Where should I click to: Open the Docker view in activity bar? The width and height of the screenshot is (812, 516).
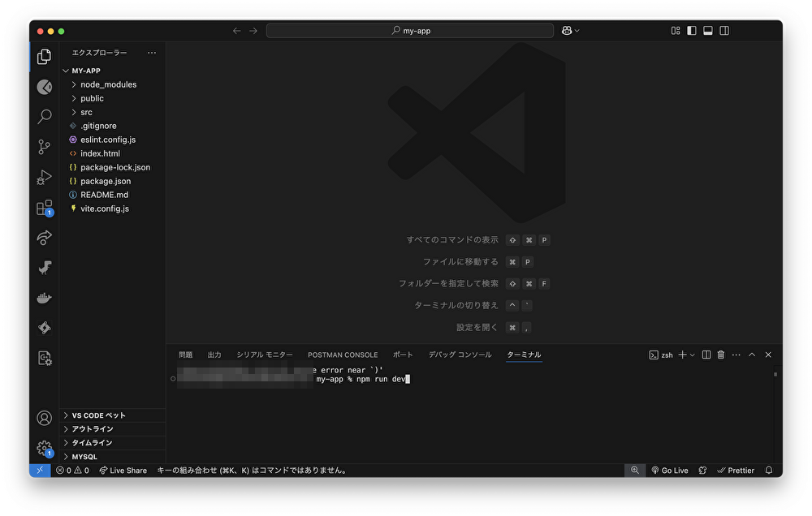click(45, 298)
